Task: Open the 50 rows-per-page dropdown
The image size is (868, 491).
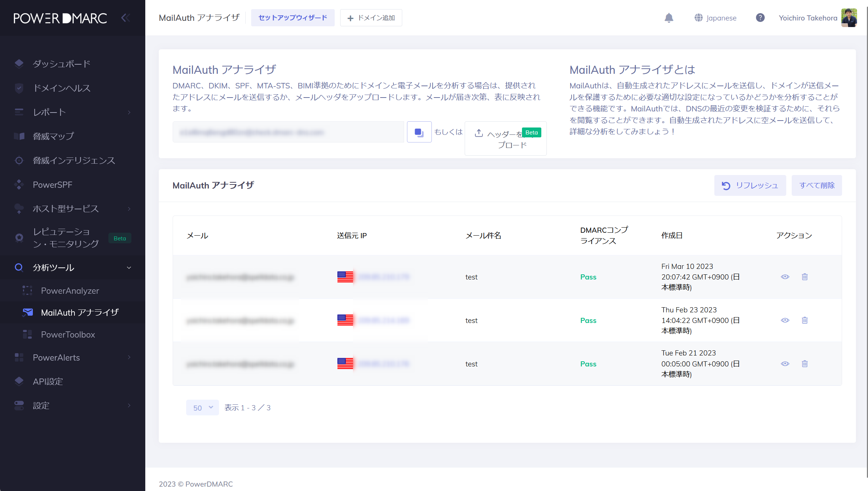Action: pos(203,408)
